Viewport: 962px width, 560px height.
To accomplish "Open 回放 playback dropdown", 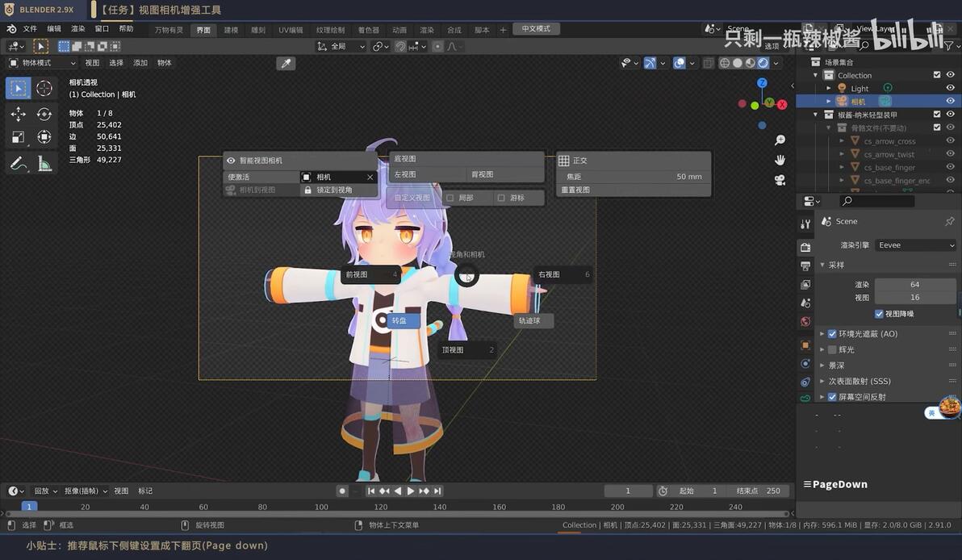I will tap(45, 491).
